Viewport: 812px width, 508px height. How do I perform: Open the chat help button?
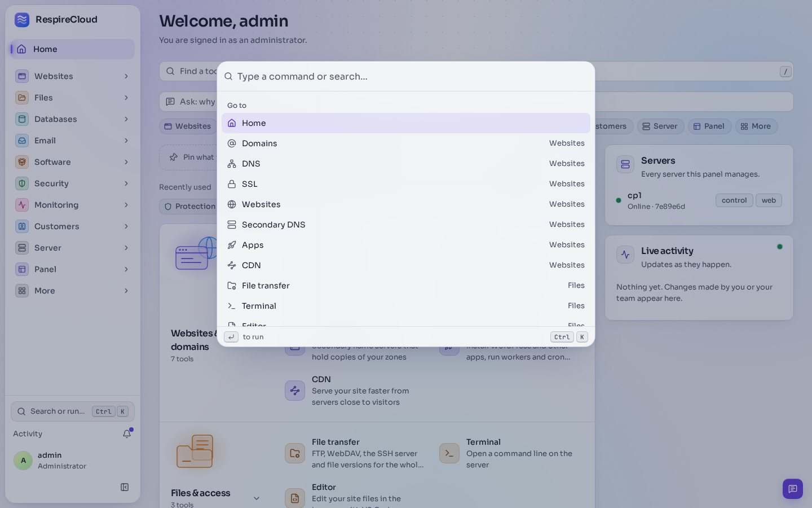[x=793, y=489]
